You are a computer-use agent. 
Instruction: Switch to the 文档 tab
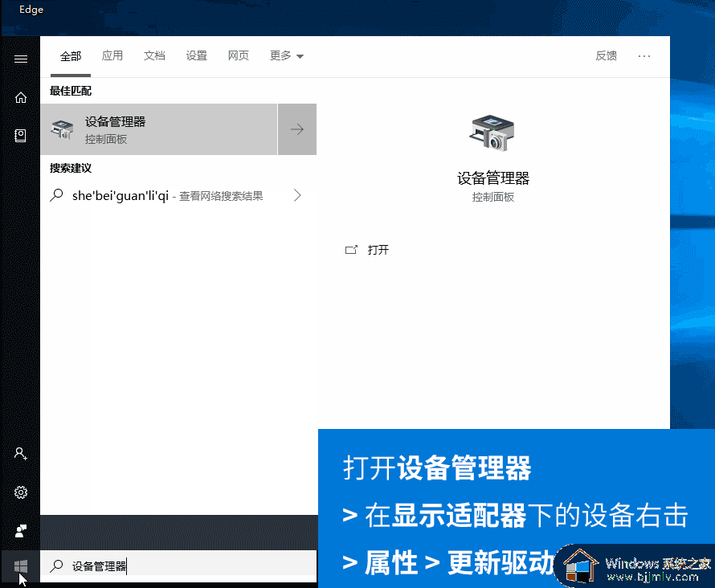(x=154, y=55)
